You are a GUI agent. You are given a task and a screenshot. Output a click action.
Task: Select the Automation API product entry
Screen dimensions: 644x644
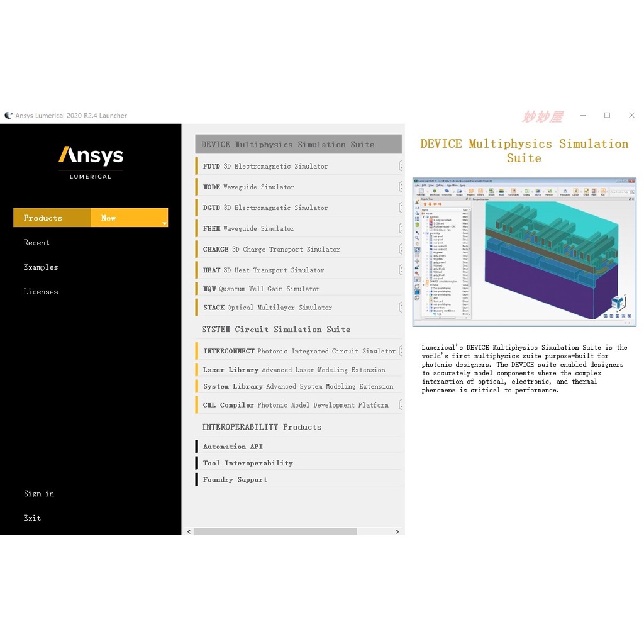[x=233, y=446]
